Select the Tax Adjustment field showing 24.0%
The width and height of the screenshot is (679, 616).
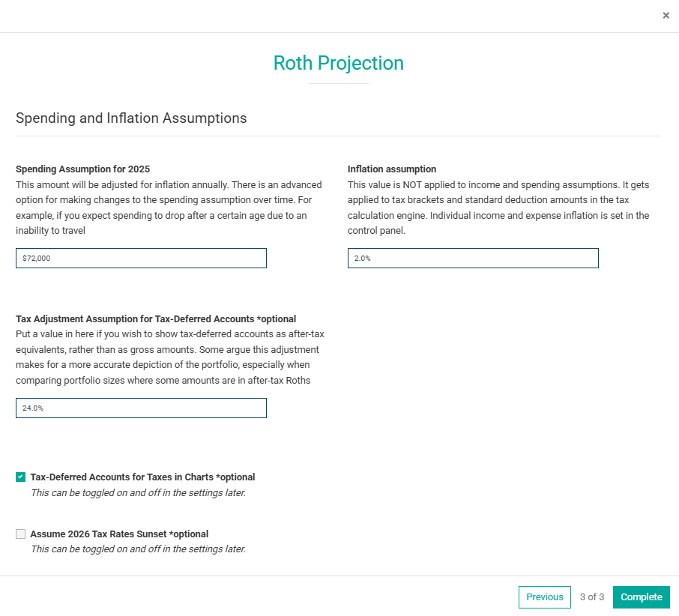click(141, 408)
